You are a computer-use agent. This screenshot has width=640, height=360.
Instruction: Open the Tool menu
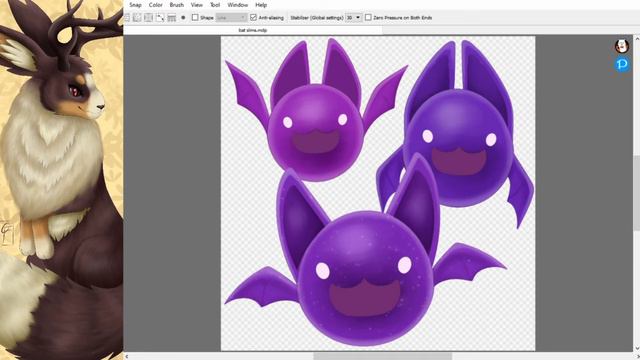tap(215, 5)
